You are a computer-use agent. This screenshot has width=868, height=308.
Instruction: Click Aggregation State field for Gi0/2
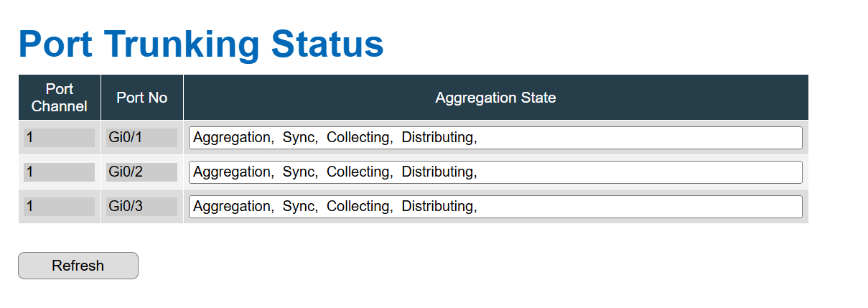click(495, 172)
